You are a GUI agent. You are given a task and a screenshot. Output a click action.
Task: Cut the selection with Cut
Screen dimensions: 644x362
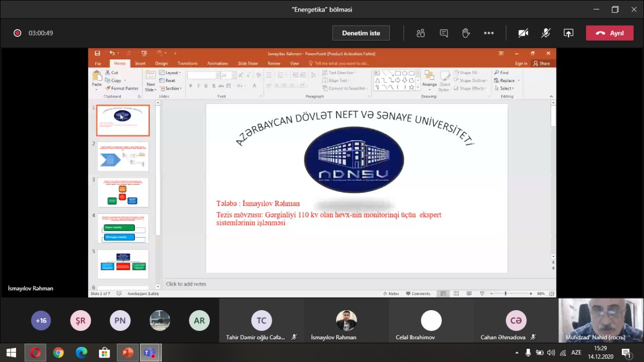pos(112,73)
